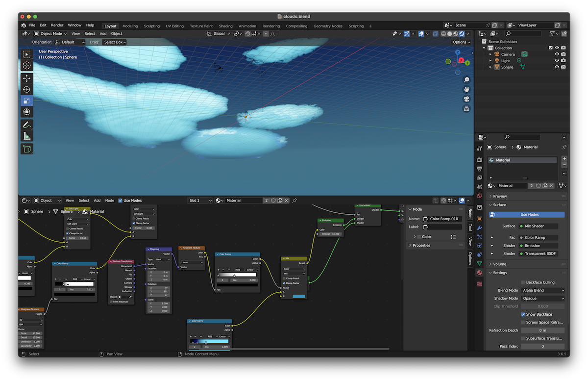Image resolution: width=588 pixels, height=381 pixels.
Task: Toggle Collection exclude checkbox in outliner
Action: tap(551, 48)
